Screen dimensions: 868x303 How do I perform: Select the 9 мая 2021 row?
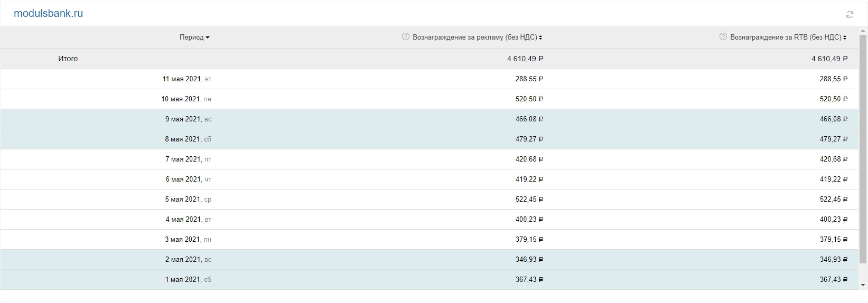click(430, 119)
